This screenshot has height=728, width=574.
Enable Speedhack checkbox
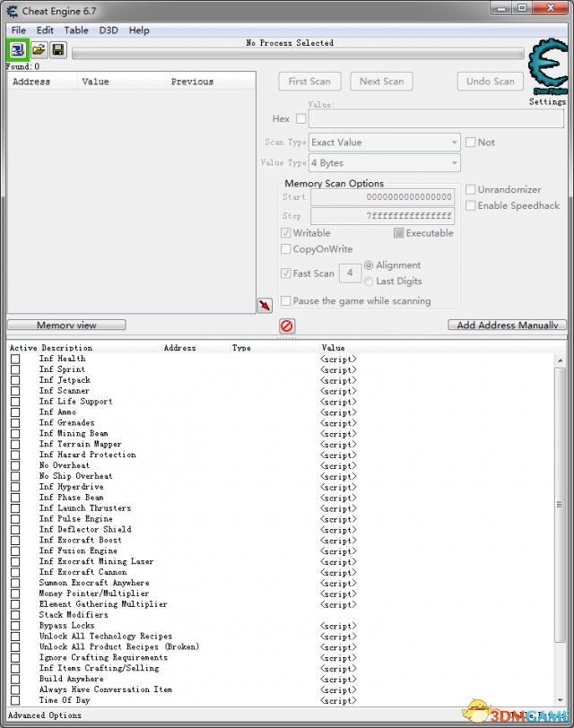(x=471, y=205)
